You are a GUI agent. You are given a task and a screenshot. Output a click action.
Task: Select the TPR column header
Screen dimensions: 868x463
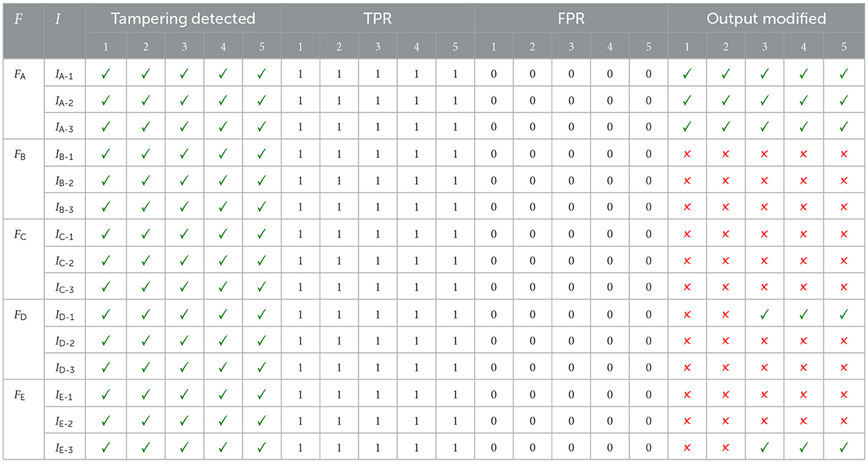click(x=378, y=19)
